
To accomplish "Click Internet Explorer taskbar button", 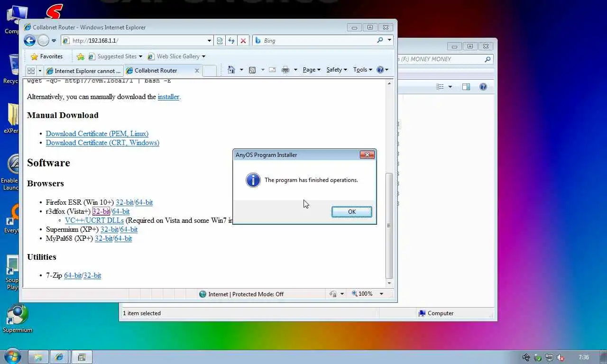I will click(59, 357).
